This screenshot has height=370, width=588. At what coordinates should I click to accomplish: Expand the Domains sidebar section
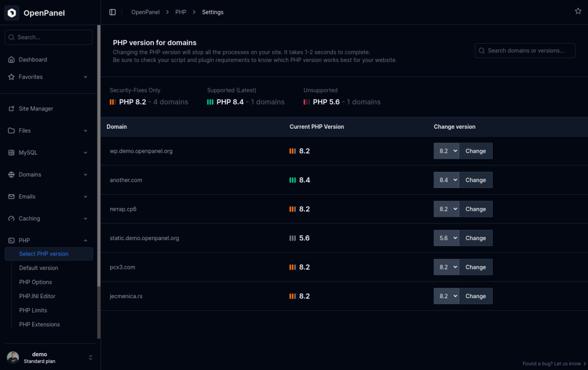point(86,175)
